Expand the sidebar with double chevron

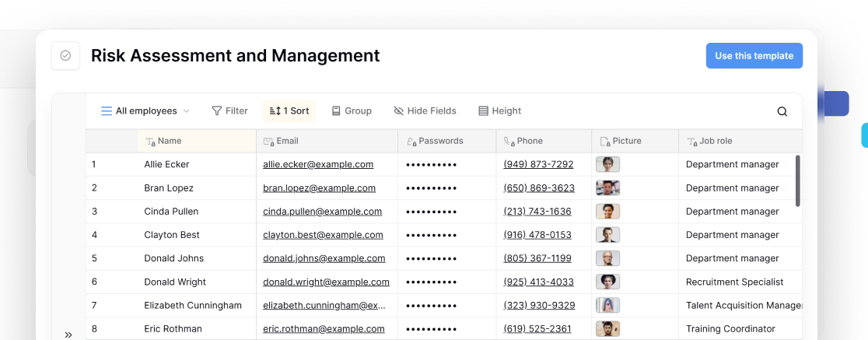(68, 335)
